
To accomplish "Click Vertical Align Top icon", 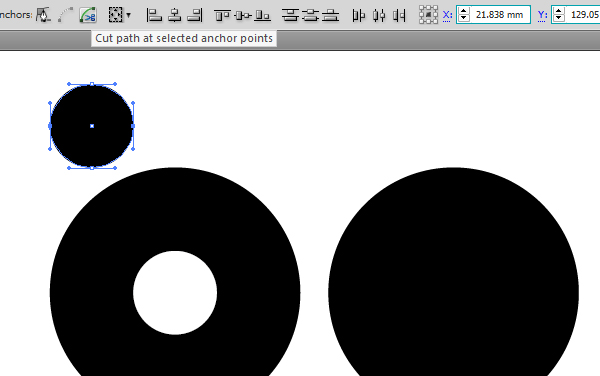I will [x=222, y=15].
